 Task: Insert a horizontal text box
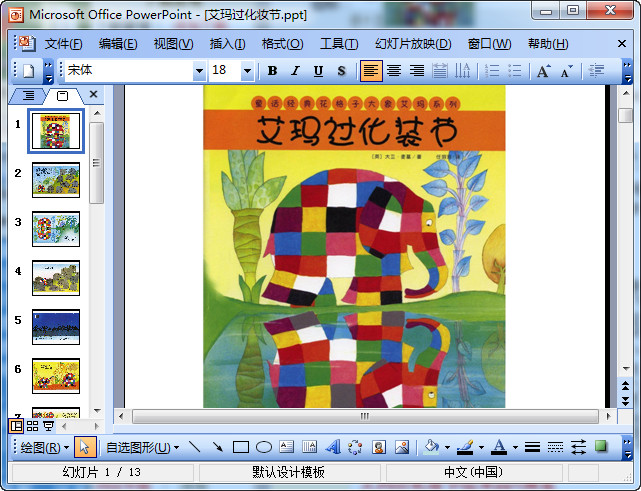pyautogui.click(x=287, y=447)
